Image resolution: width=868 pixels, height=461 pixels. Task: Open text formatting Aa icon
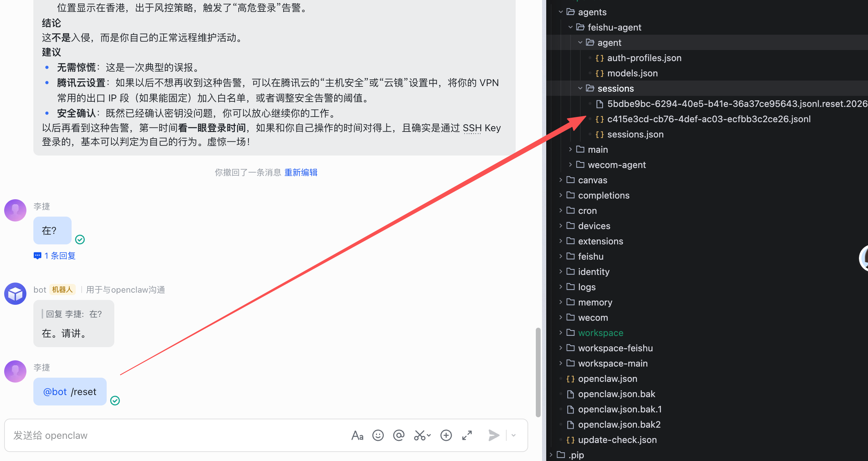click(357, 435)
